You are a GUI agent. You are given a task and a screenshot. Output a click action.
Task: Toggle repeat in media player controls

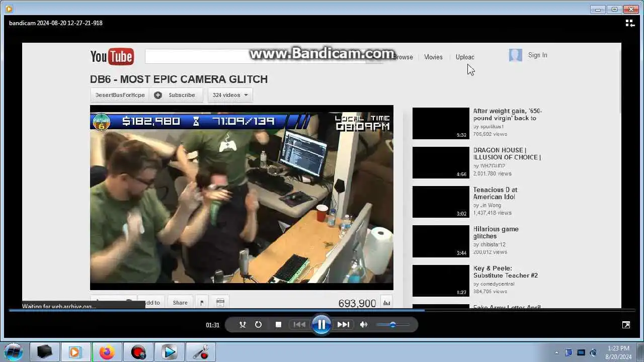(258, 325)
